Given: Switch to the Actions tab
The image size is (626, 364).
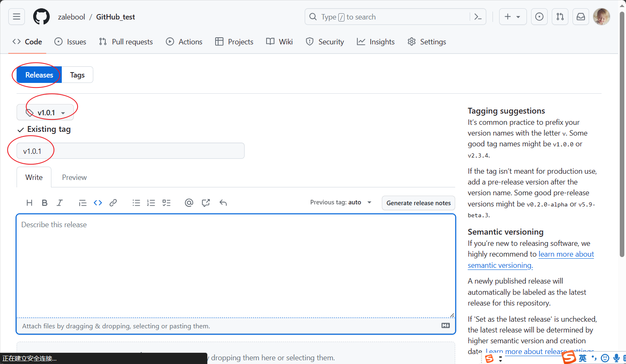Looking at the screenshot, I should point(184,41).
